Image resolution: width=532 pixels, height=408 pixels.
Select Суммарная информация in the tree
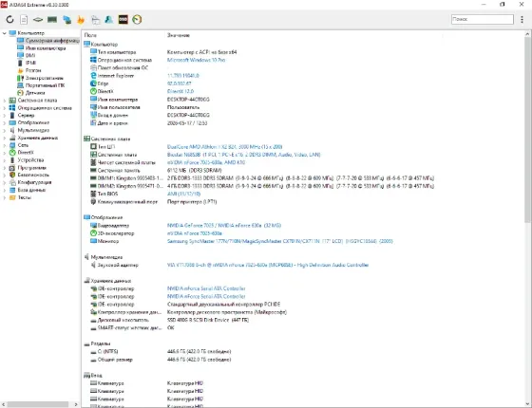[x=48, y=41]
